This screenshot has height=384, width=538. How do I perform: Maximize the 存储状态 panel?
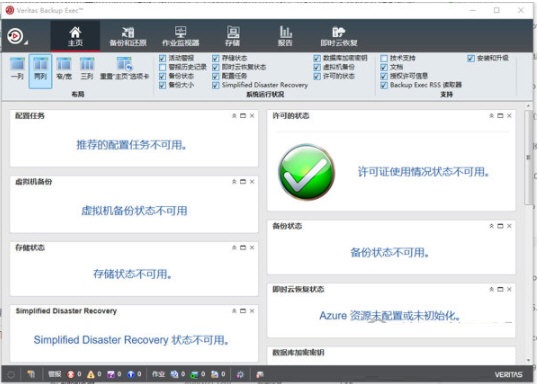point(243,247)
